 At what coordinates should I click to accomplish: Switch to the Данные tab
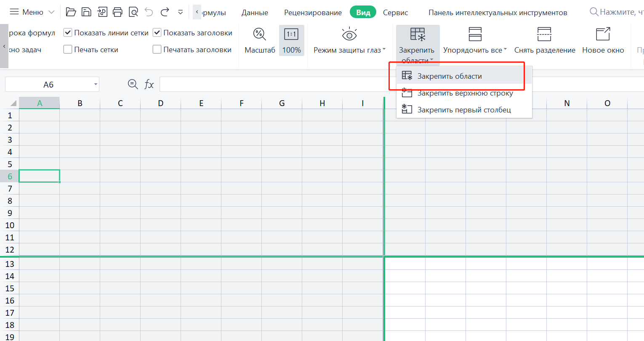tap(255, 13)
